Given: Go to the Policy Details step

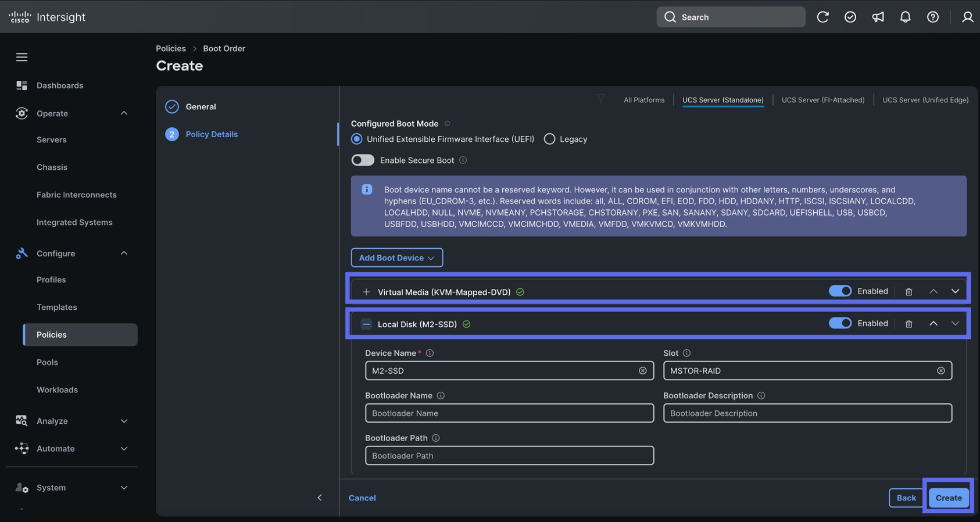Looking at the screenshot, I should point(212,134).
